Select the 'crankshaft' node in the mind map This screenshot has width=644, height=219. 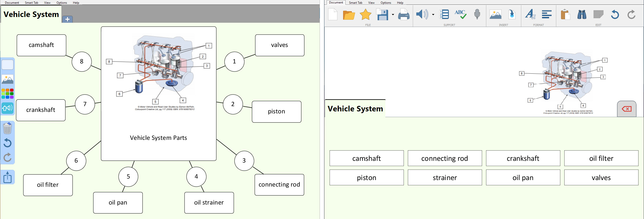(x=41, y=110)
